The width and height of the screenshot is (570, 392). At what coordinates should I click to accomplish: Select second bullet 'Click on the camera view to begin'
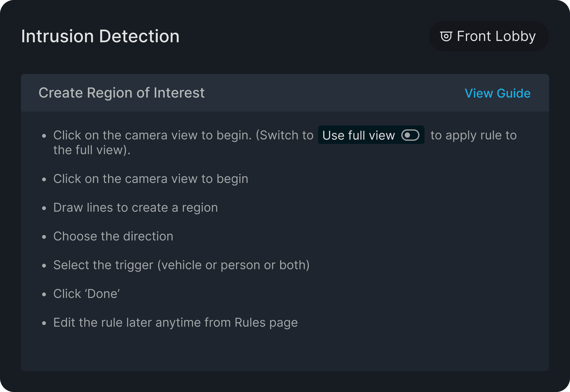[x=151, y=179]
